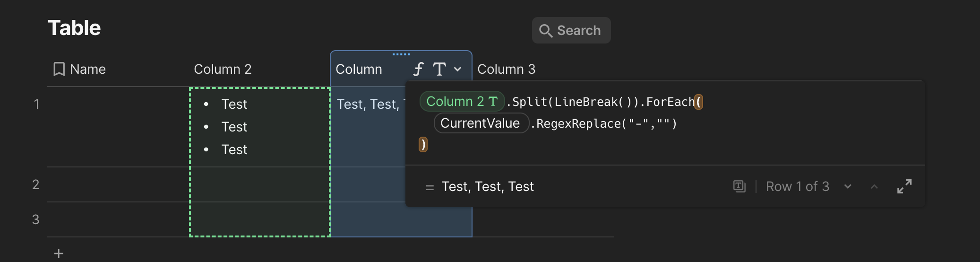
Task: Click the plus icon to add row
Action: [x=59, y=253]
